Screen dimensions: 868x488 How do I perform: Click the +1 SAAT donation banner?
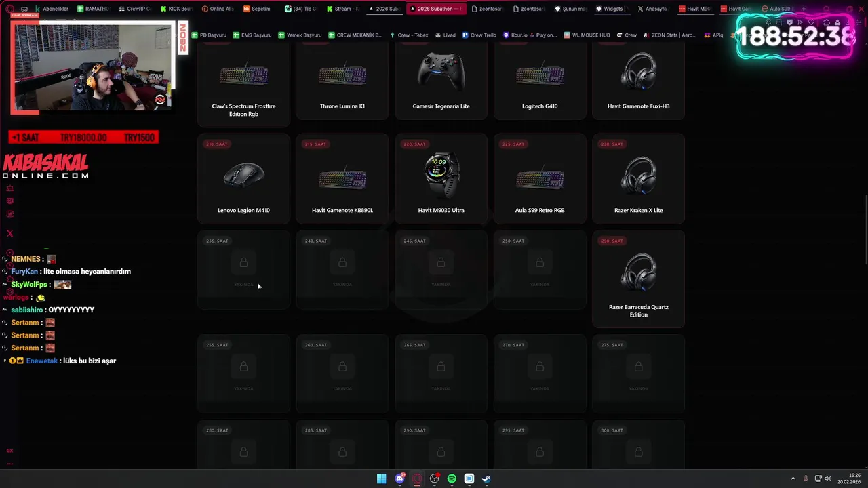[83, 137]
